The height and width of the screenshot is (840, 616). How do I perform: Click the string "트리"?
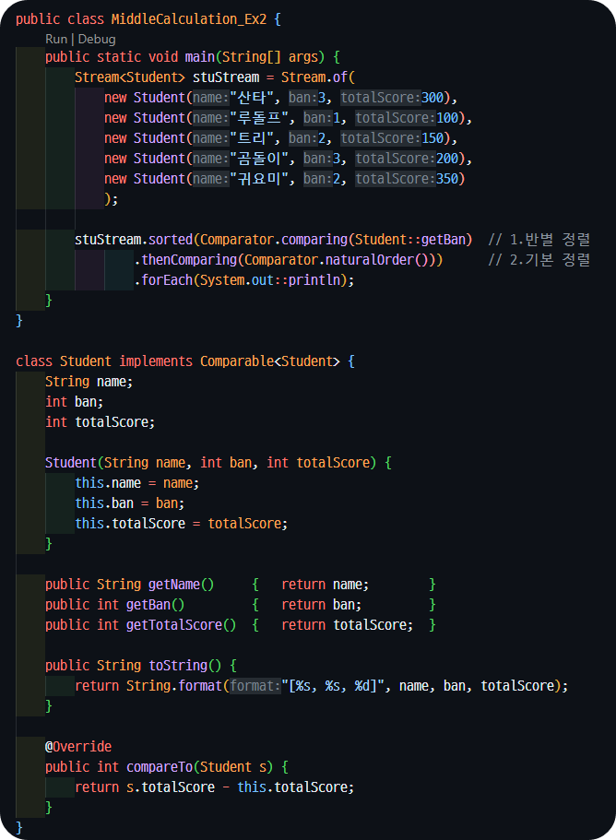pos(252,138)
